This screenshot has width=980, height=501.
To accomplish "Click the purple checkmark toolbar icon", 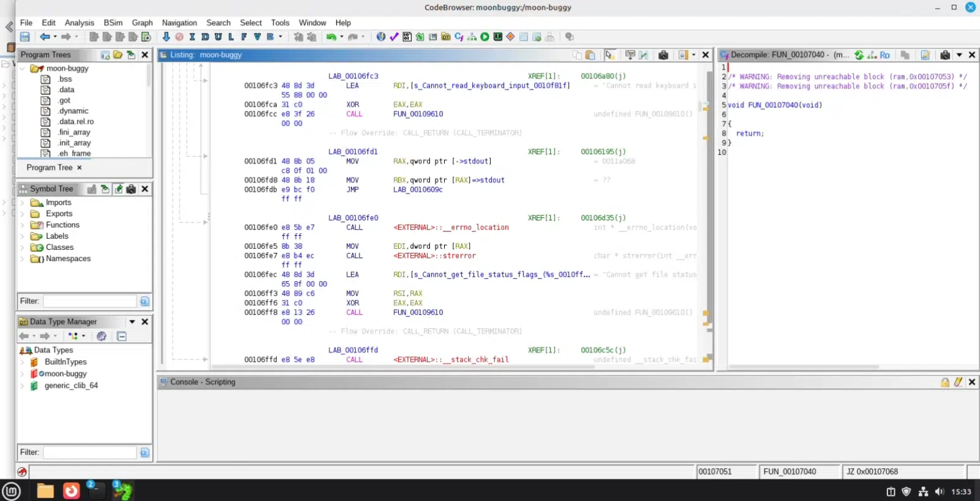I will pyautogui.click(x=394, y=37).
